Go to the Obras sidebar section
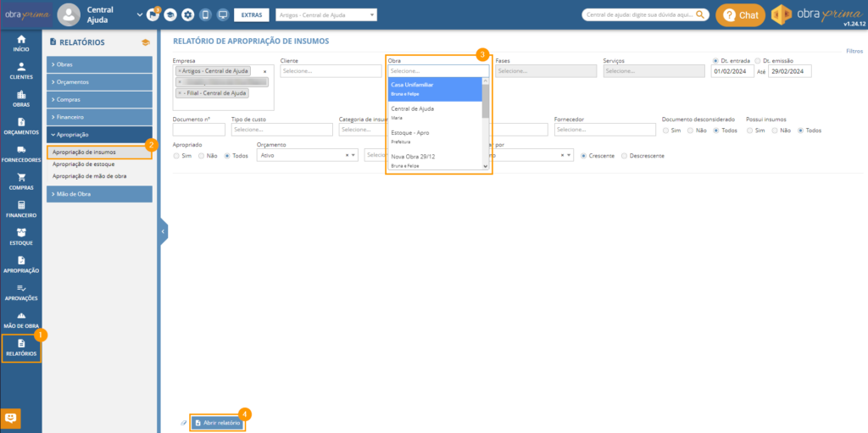The width and height of the screenshot is (868, 433). (x=21, y=98)
